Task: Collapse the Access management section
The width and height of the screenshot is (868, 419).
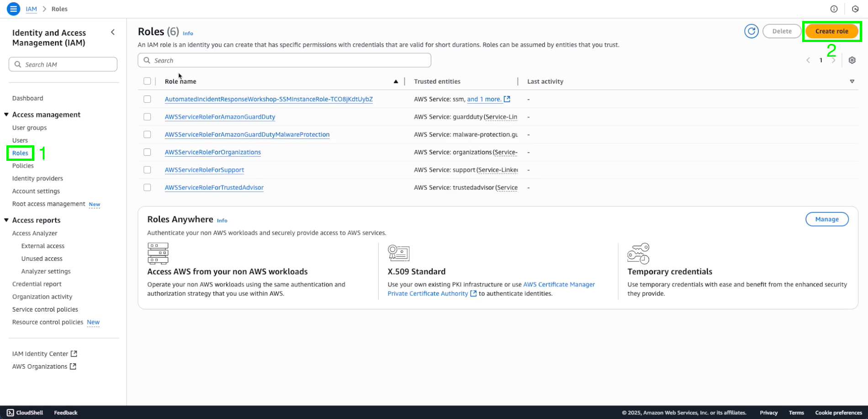Action: 6,115
